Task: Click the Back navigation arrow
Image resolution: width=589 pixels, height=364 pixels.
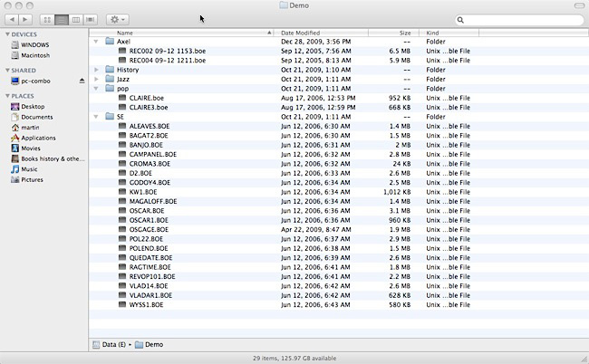Action: [13, 19]
